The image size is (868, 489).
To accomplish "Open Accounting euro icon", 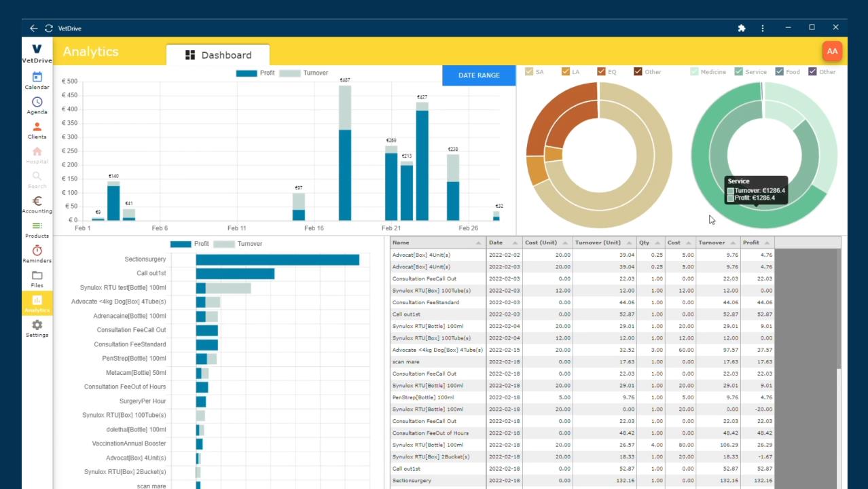I will click(x=37, y=202).
